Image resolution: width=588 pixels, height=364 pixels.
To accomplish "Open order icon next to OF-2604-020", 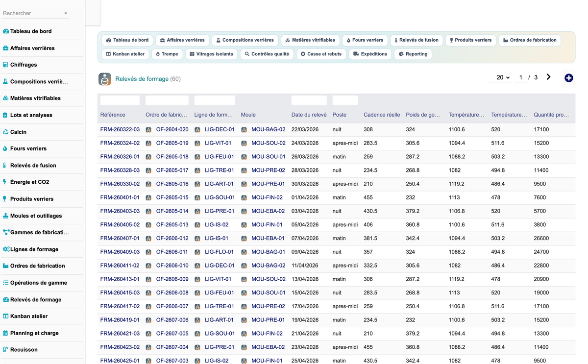I will click(148, 130).
